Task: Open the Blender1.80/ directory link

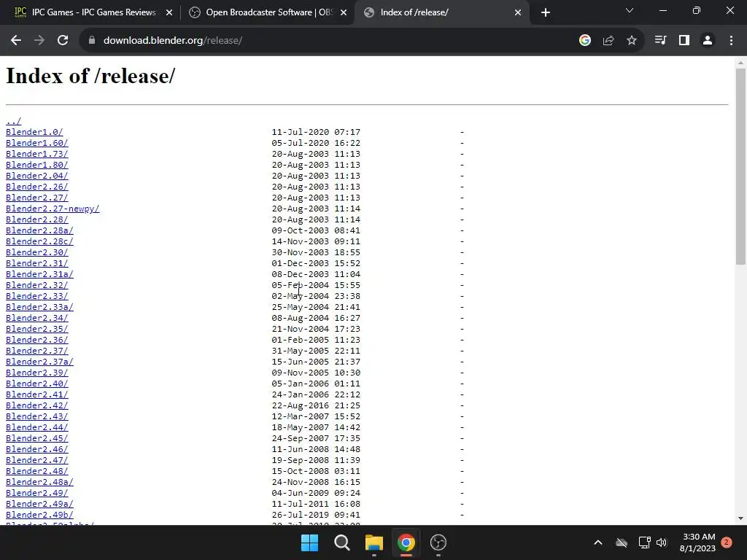Action: coord(36,165)
